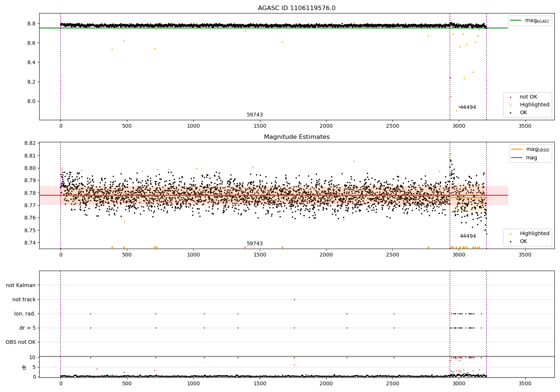Select the "dr > 5" row label

coord(28,328)
